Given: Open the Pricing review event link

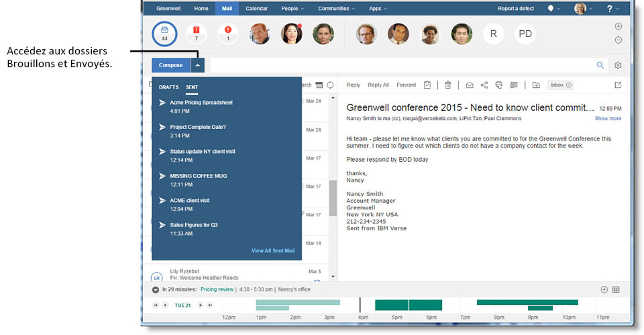Looking at the screenshot, I should (x=217, y=289).
